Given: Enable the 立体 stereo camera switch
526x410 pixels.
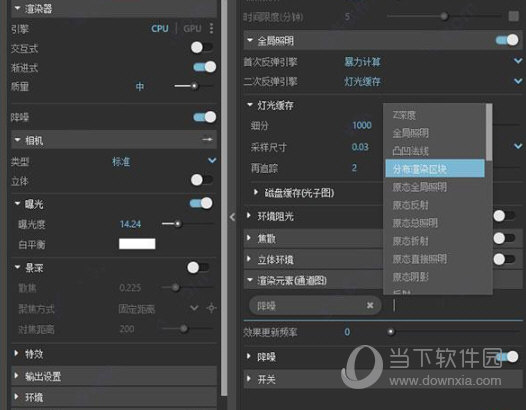Looking at the screenshot, I should click(x=202, y=180).
